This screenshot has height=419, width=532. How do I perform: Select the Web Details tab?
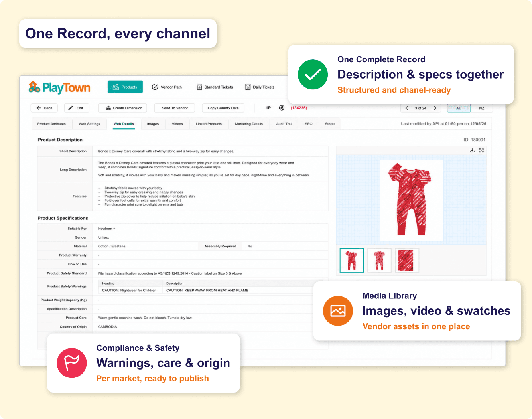click(x=124, y=124)
